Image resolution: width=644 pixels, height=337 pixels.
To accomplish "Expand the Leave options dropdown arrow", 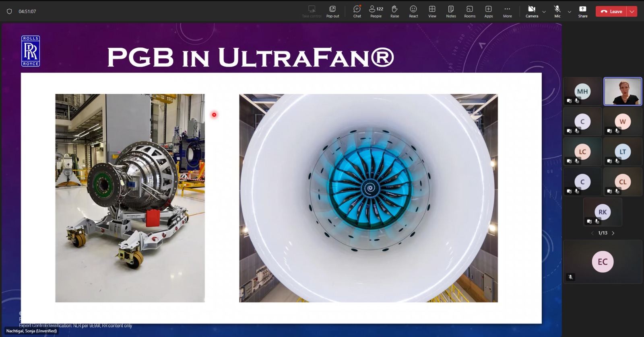I will pos(632,12).
